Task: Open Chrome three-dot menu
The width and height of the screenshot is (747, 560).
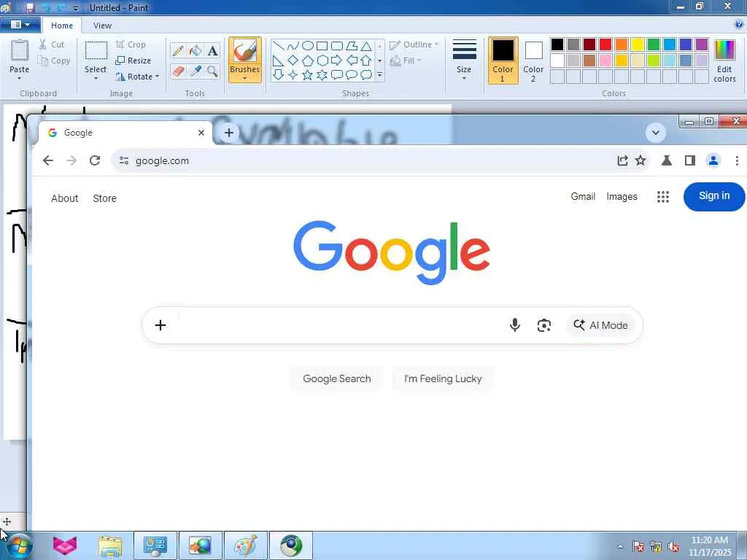Action: [x=737, y=160]
